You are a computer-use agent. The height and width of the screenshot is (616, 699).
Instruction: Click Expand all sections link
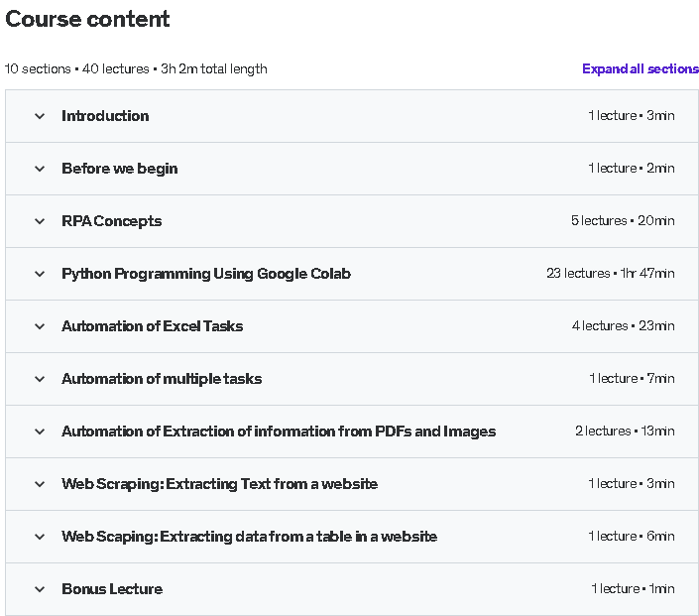(x=641, y=68)
